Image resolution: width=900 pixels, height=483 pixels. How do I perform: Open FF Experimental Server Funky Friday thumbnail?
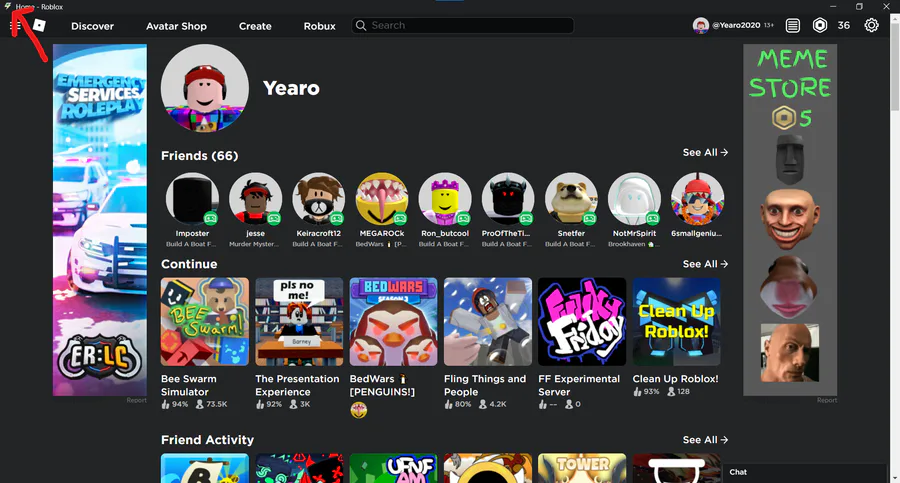(582, 322)
